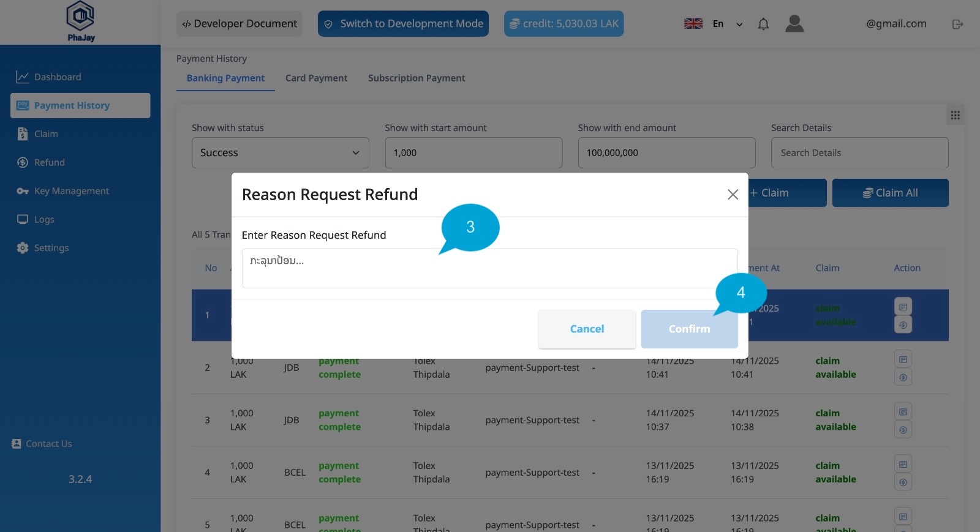Open the Developer Document button
This screenshot has width=980, height=532.
point(239,23)
